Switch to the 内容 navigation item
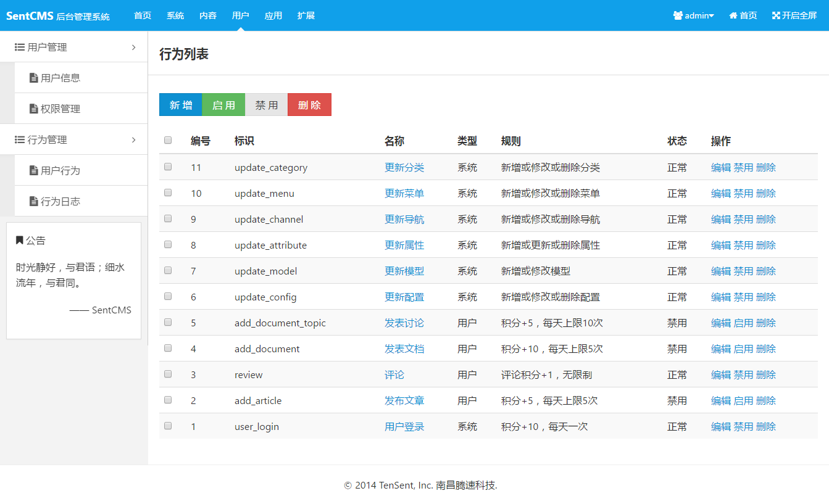829x504 pixels. click(x=208, y=15)
